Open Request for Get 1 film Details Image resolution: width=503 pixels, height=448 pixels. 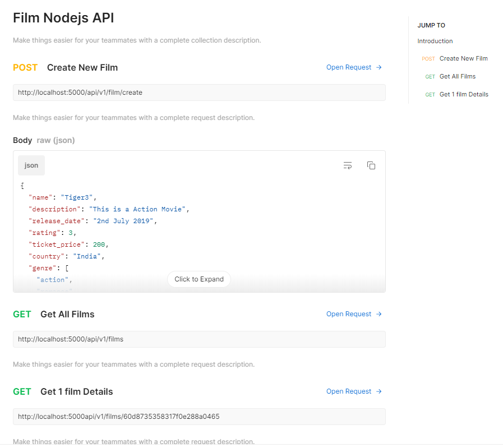coord(348,391)
